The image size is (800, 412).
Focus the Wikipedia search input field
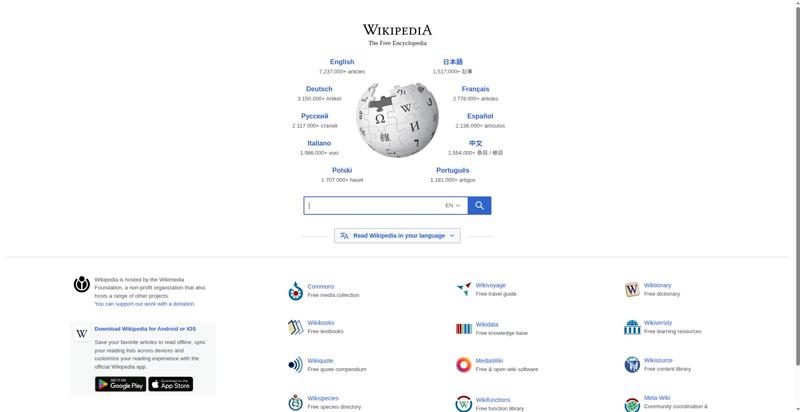pos(375,205)
